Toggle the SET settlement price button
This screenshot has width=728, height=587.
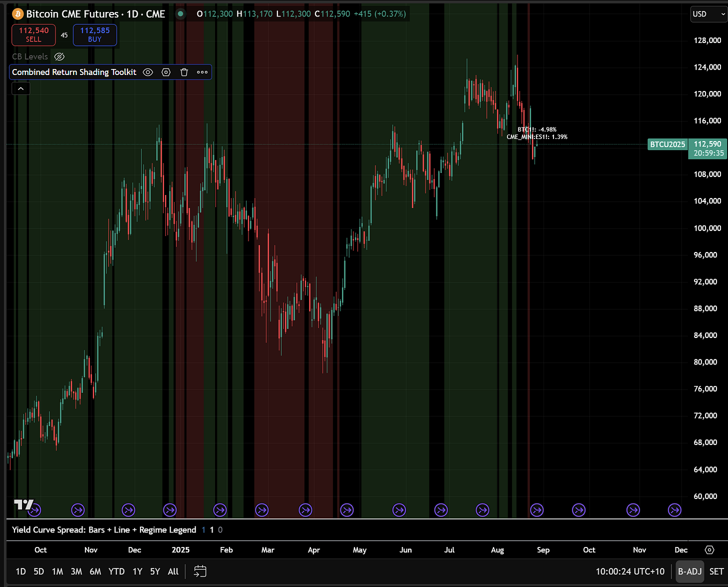tap(716, 571)
